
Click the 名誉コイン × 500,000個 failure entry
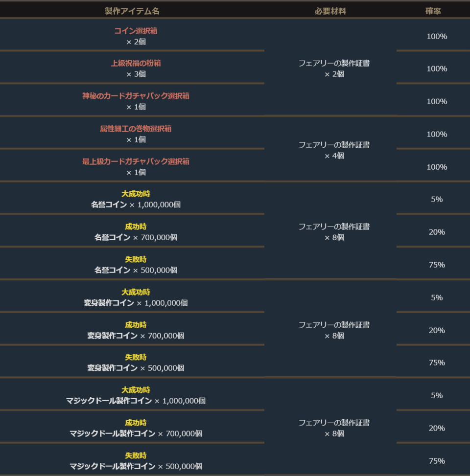tap(136, 270)
